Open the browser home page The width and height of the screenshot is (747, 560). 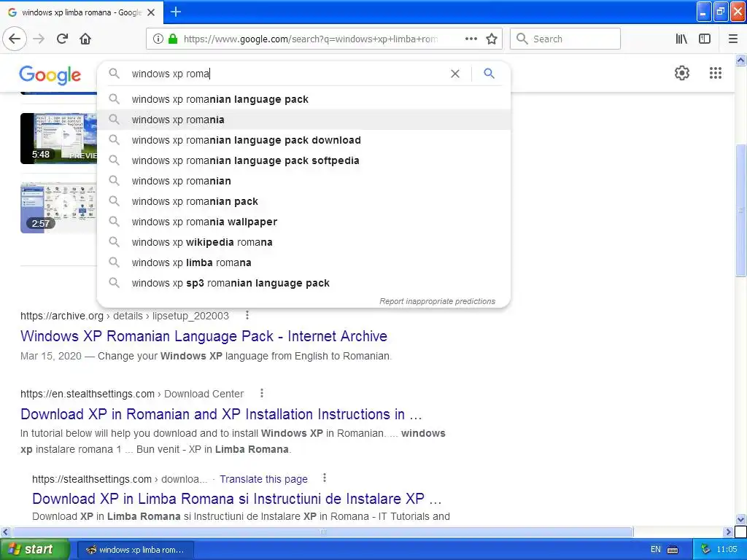tap(85, 39)
